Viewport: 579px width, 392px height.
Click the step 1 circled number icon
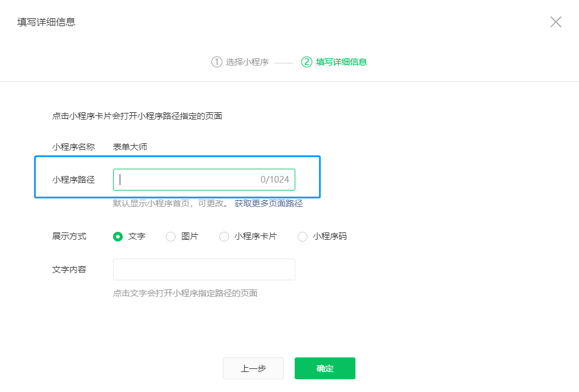[x=216, y=62]
